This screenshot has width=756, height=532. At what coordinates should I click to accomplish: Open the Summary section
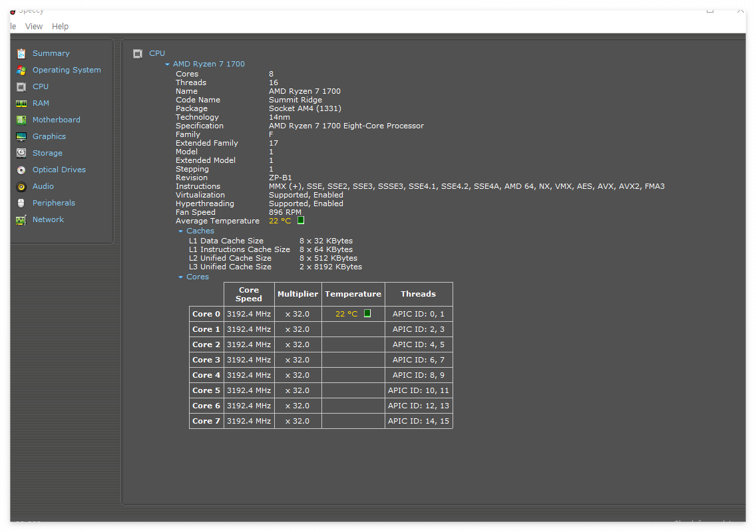tap(51, 53)
